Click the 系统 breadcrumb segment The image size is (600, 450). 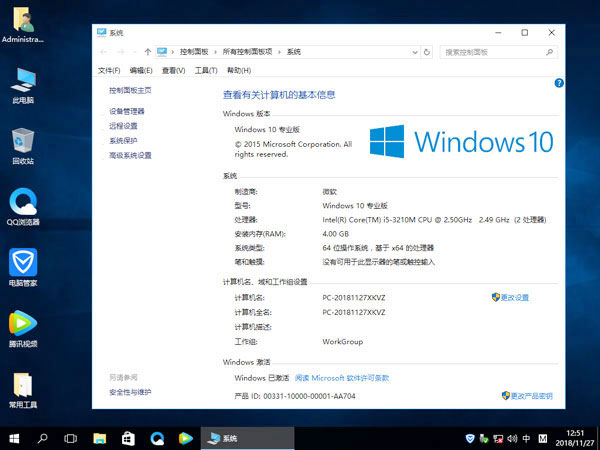click(x=294, y=52)
